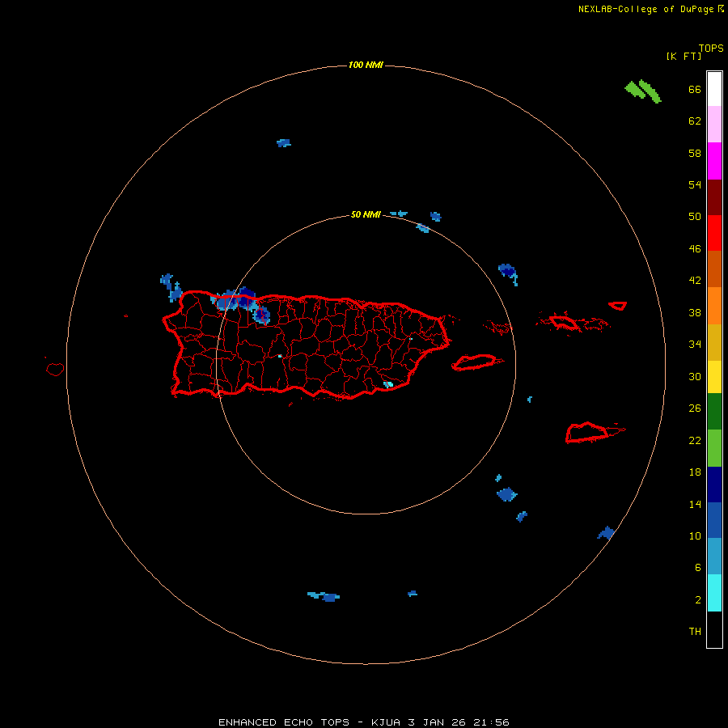Select the 58 legend value

(695, 153)
